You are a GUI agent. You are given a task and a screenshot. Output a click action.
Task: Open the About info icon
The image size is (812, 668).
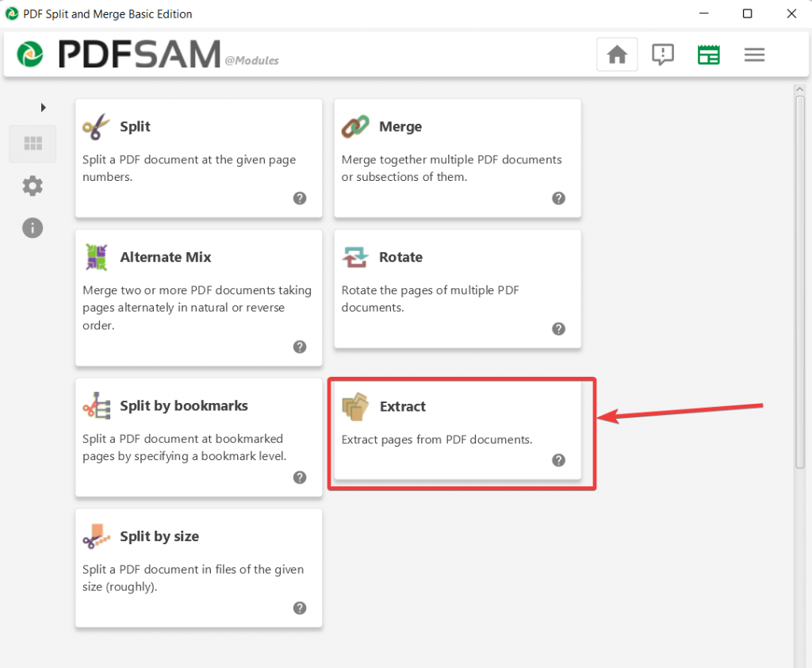tap(33, 228)
